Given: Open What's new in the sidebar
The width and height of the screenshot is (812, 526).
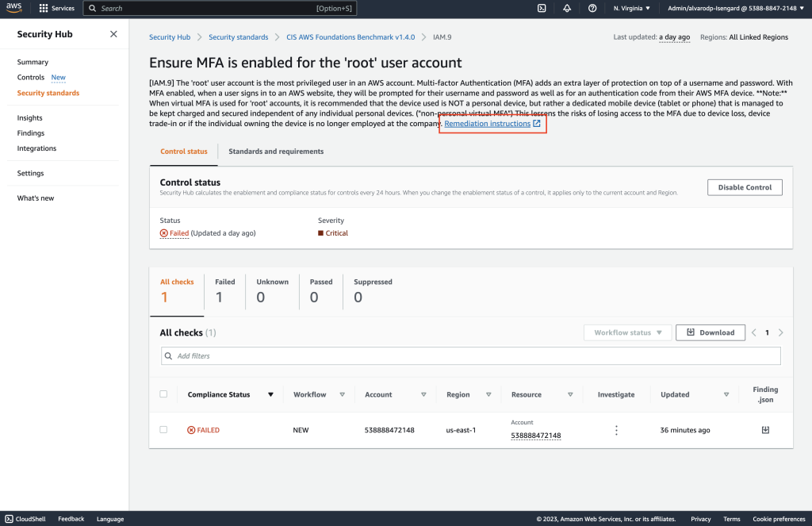Looking at the screenshot, I should tap(35, 198).
